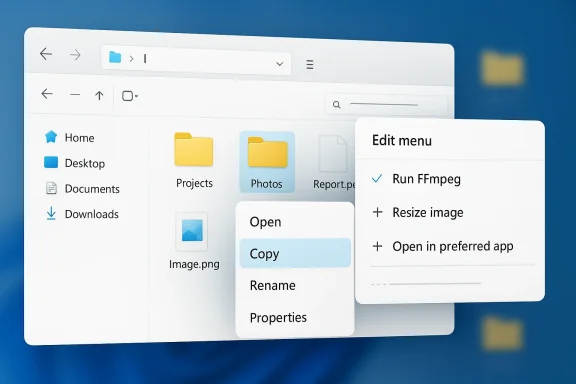
Task: Click the Projects folder label
Action: (194, 183)
